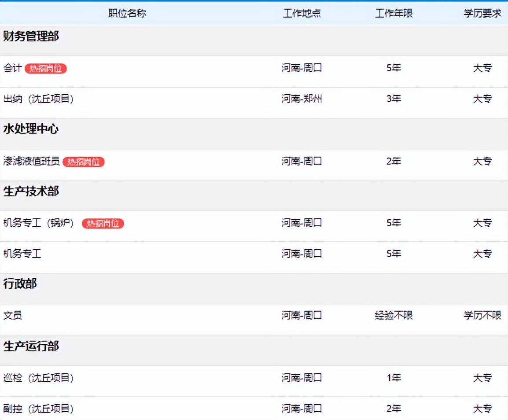Image resolution: width=508 pixels, height=420 pixels.
Task: Click 大专 in the 出纳 row
Action: pyautogui.click(x=482, y=99)
